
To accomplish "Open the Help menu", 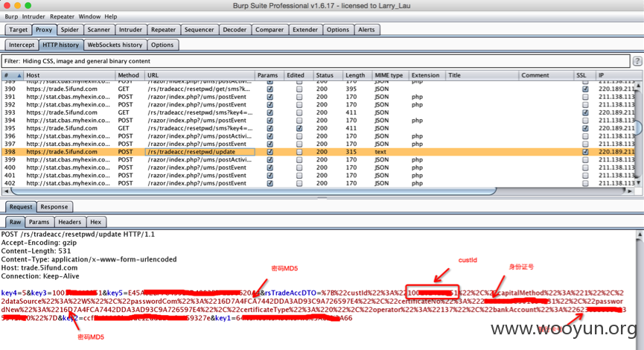I will [x=111, y=17].
